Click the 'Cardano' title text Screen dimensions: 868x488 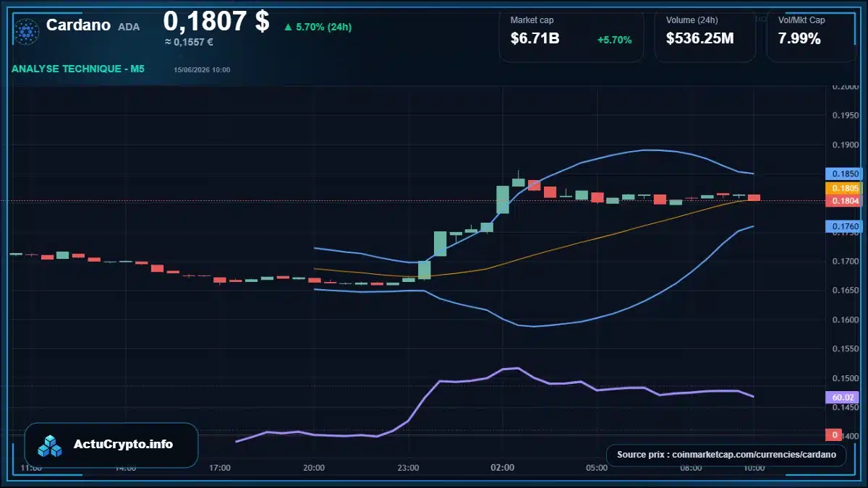[78, 25]
